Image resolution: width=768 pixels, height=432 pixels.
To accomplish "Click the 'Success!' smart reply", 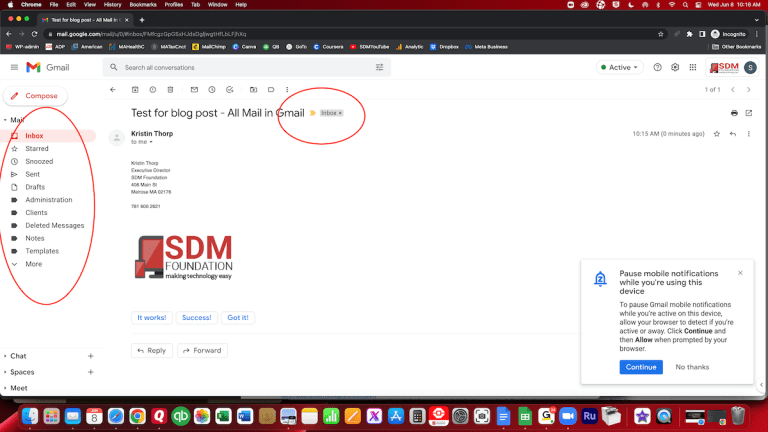I will 196,317.
